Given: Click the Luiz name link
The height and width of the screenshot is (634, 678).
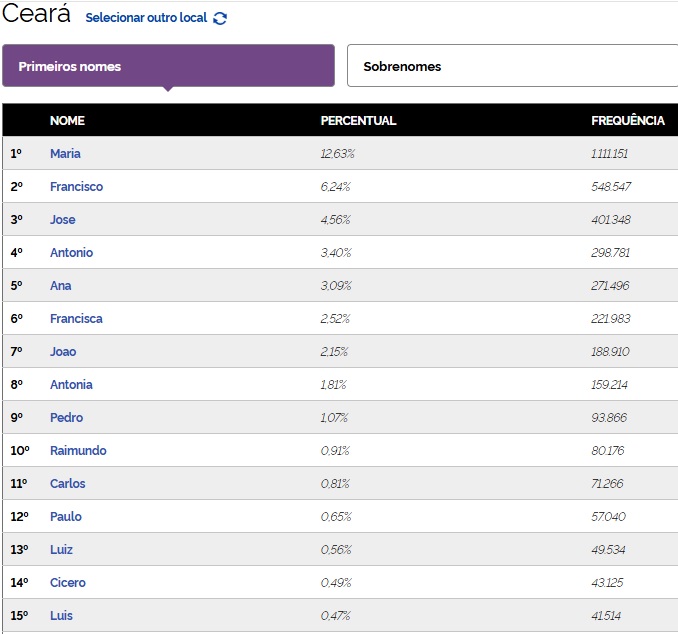Looking at the screenshot, I should coord(61,550).
